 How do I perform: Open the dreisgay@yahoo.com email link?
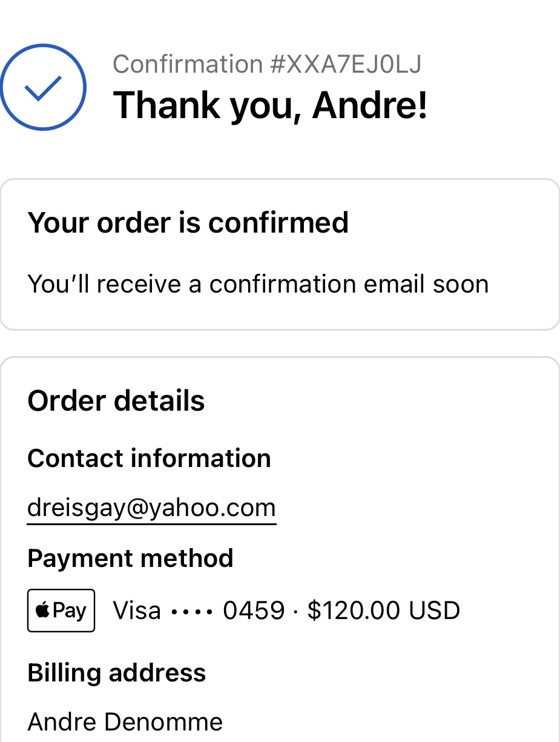click(151, 507)
